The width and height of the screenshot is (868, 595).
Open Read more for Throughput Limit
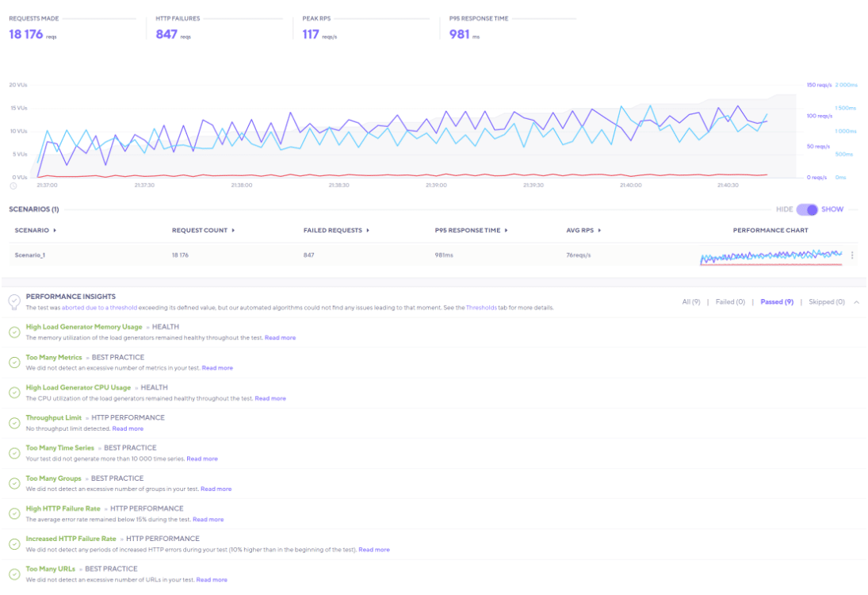coord(128,429)
